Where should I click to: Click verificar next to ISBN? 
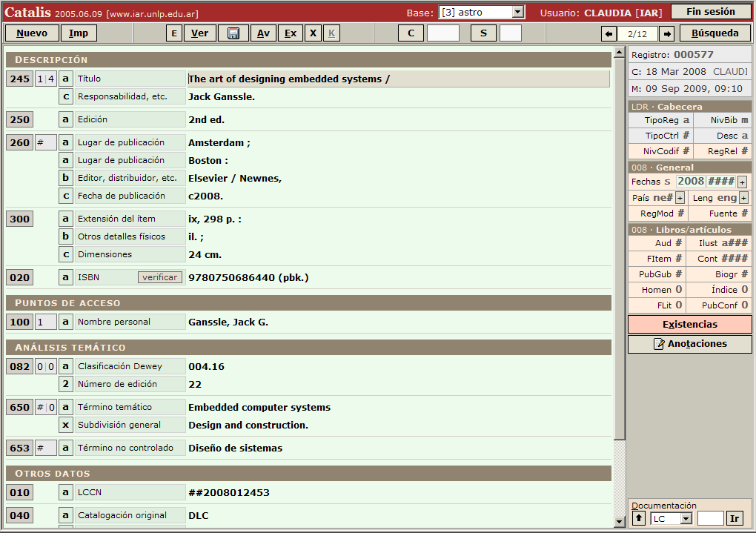coord(159,277)
